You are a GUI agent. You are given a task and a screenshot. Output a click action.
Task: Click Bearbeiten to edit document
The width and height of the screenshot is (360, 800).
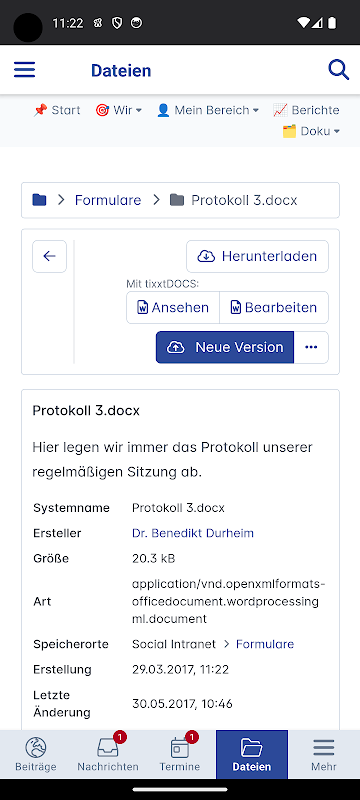click(x=274, y=308)
